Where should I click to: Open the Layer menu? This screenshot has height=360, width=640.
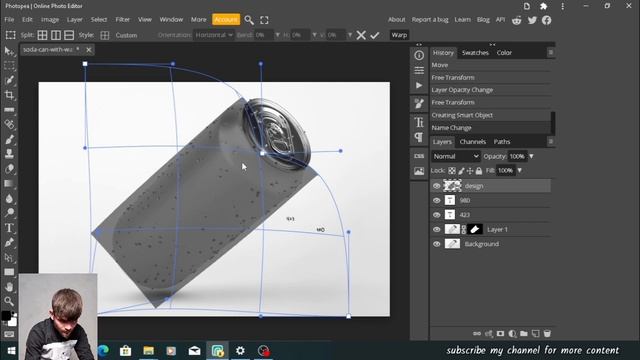[x=75, y=20]
